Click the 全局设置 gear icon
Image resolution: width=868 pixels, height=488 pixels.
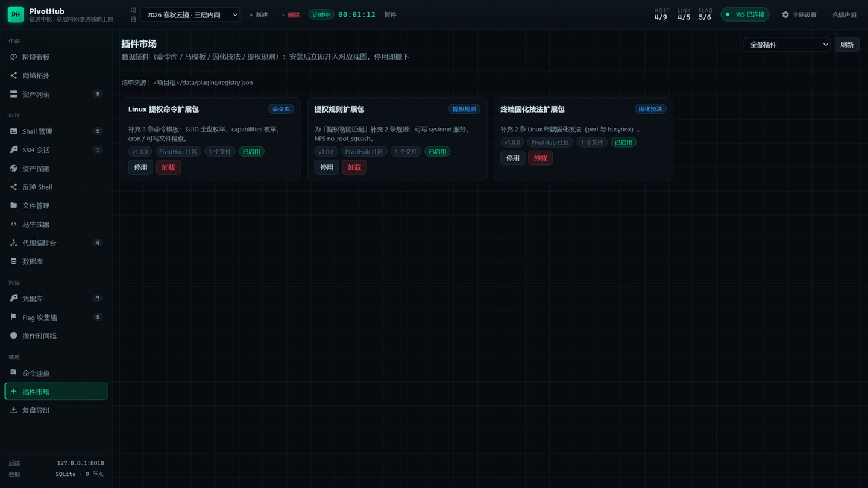[x=785, y=14]
